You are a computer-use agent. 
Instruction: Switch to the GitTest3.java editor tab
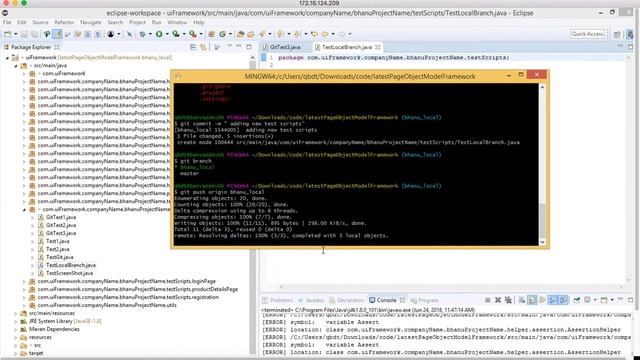285,47
